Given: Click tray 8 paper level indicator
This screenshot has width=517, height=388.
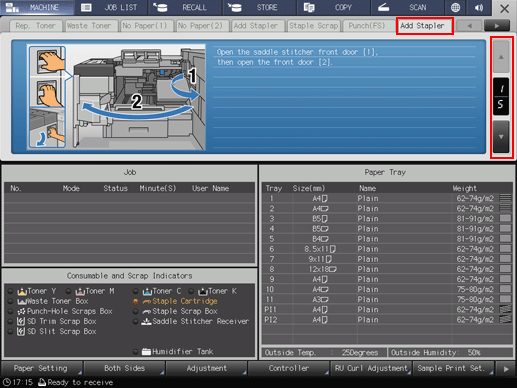Looking at the screenshot, I should [505, 269].
